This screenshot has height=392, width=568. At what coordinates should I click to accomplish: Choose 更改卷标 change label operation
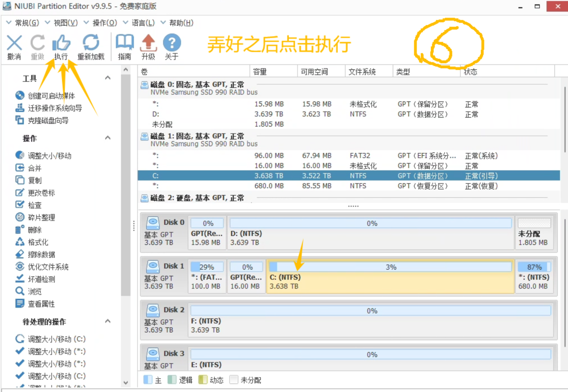[x=35, y=193]
